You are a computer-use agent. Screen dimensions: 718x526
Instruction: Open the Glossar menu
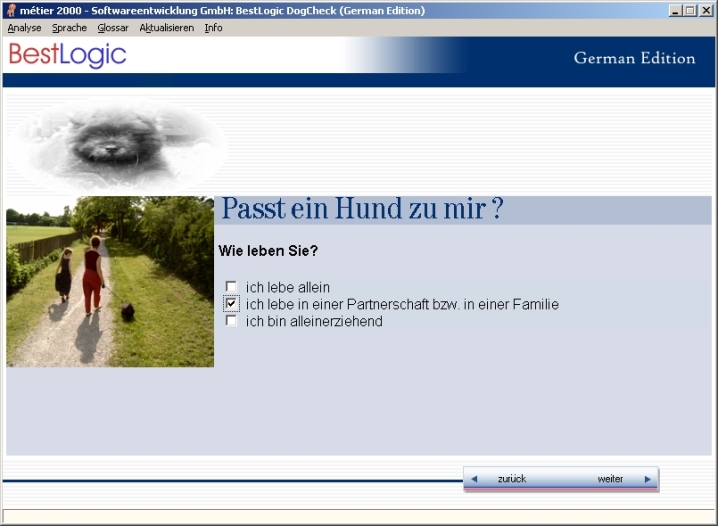coord(113,28)
